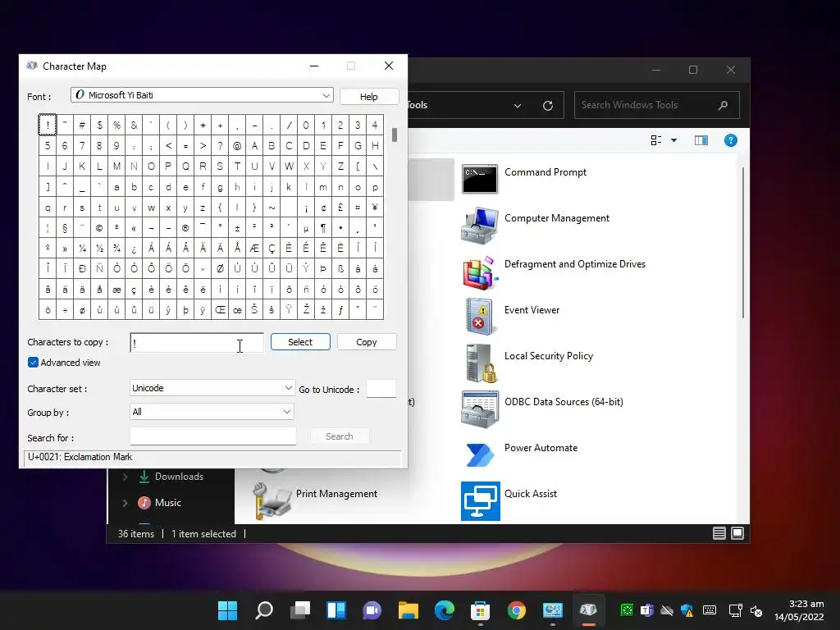Open the Font dropdown in Character Map
The width and height of the screenshot is (840, 630).
click(x=326, y=95)
